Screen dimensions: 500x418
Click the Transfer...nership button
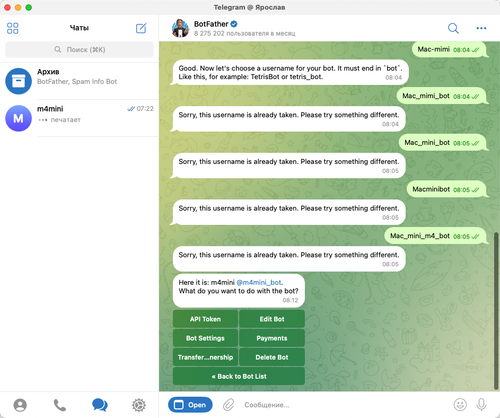(205, 357)
